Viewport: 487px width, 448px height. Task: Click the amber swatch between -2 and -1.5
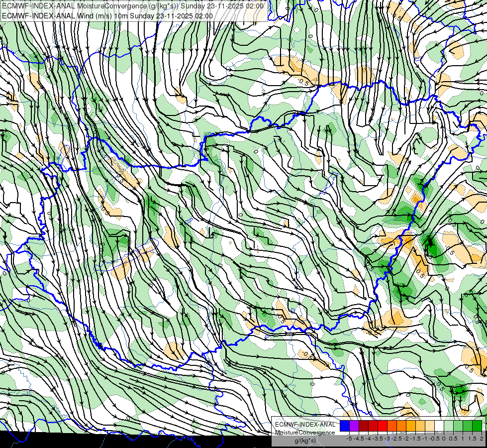click(x=410, y=426)
